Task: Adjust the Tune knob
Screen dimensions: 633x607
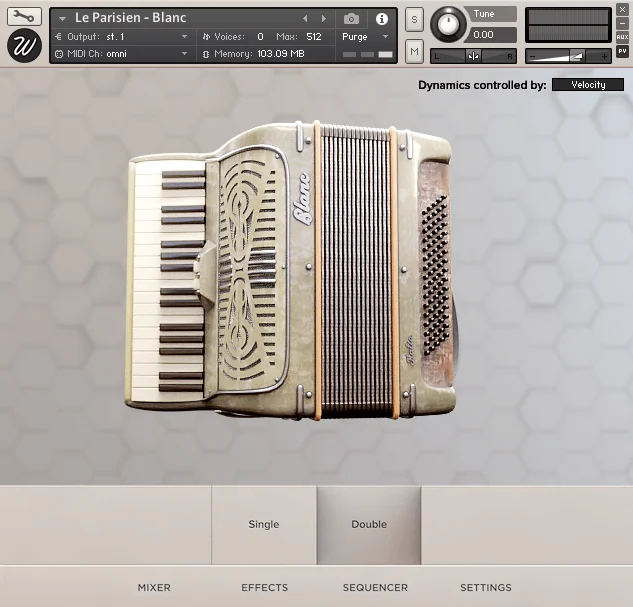Action: click(x=448, y=25)
